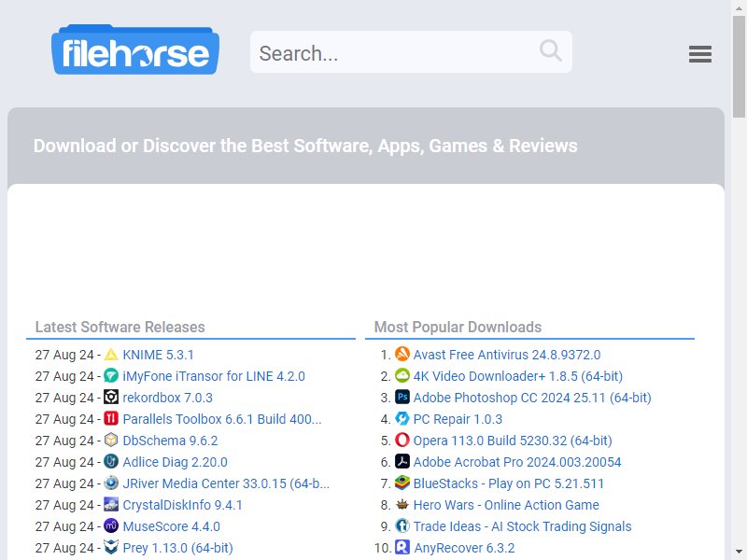The height and width of the screenshot is (560, 747).
Task: Click the DbSchema app icon
Action: pyautogui.click(x=111, y=440)
